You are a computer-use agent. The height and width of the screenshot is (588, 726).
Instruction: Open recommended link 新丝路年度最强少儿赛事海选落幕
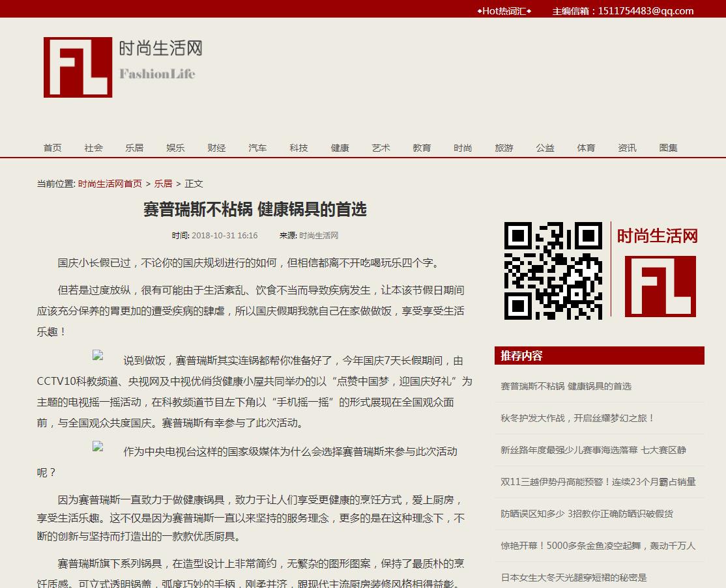pyautogui.click(x=593, y=450)
